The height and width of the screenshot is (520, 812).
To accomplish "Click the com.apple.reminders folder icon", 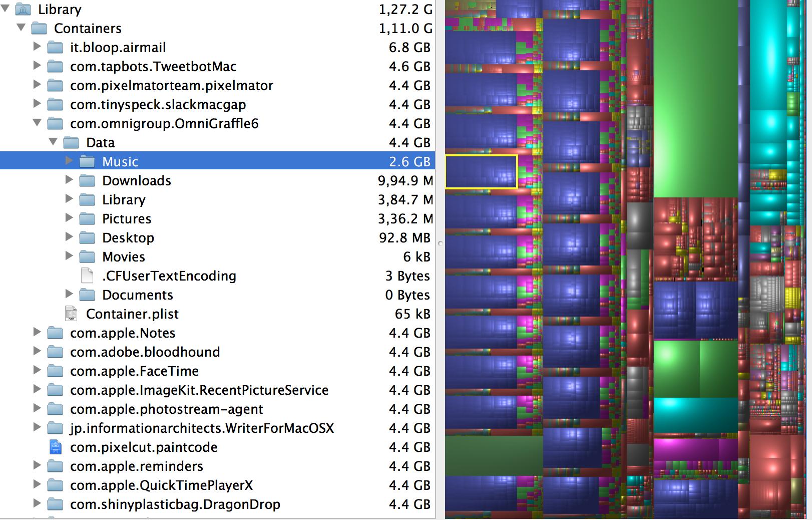I will click(x=55, y=466).
